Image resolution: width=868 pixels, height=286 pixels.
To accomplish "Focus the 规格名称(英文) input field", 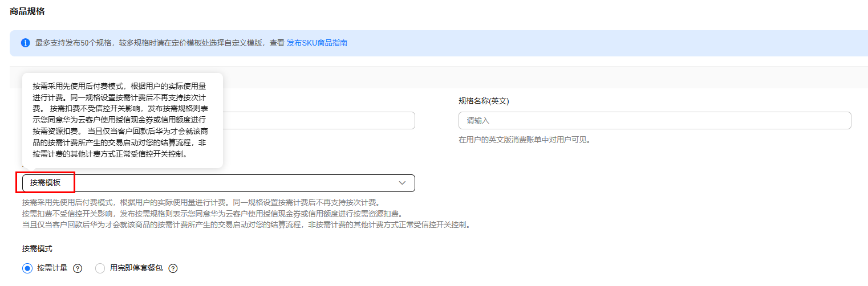I will click(655, 121).
